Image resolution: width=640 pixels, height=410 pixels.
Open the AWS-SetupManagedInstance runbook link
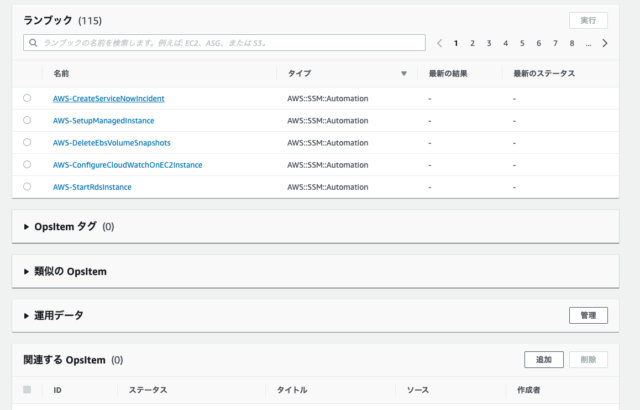tap(104, 121)
